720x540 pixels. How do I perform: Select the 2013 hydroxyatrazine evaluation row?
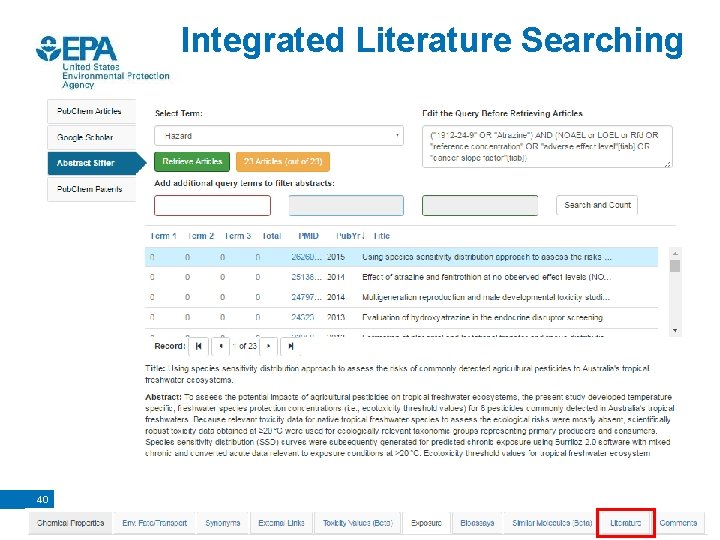[401, 318]
